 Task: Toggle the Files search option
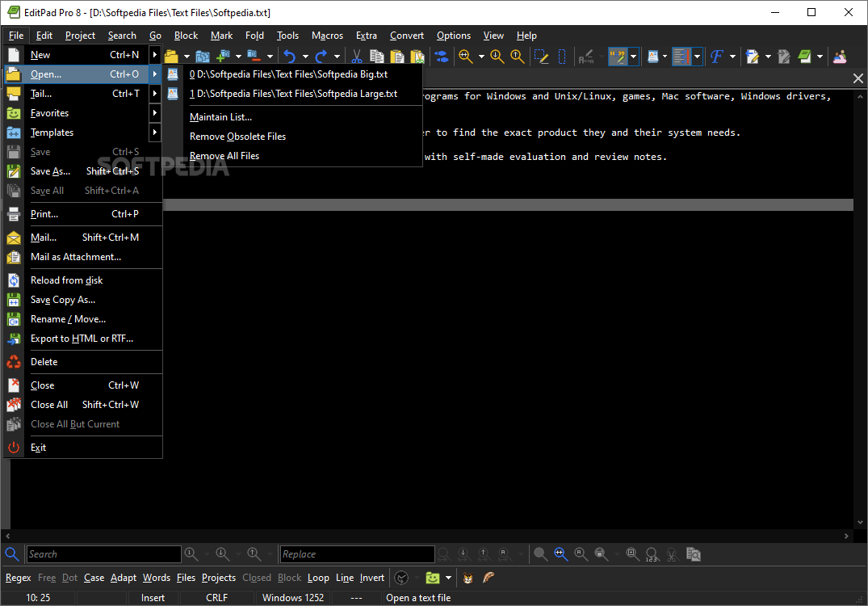pyautogui.click(x=186, y=578)
